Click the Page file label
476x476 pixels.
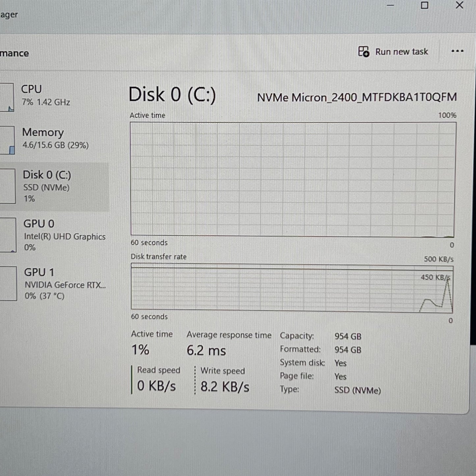tap(296, 376)
